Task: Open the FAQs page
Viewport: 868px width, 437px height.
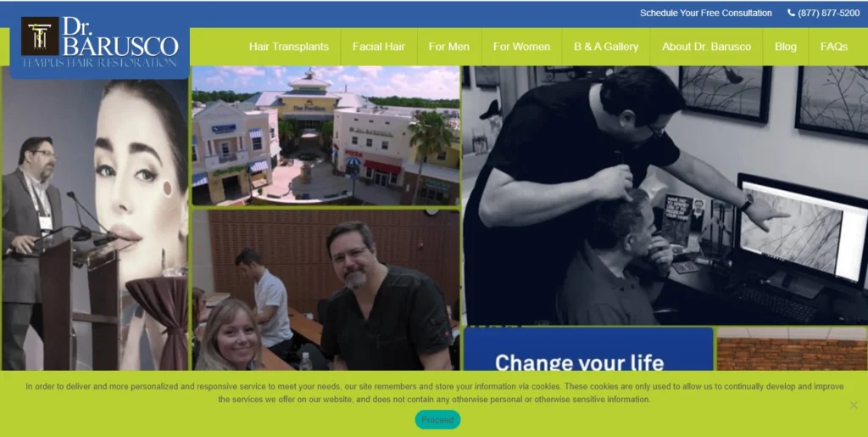Action: tap(834, 47)
